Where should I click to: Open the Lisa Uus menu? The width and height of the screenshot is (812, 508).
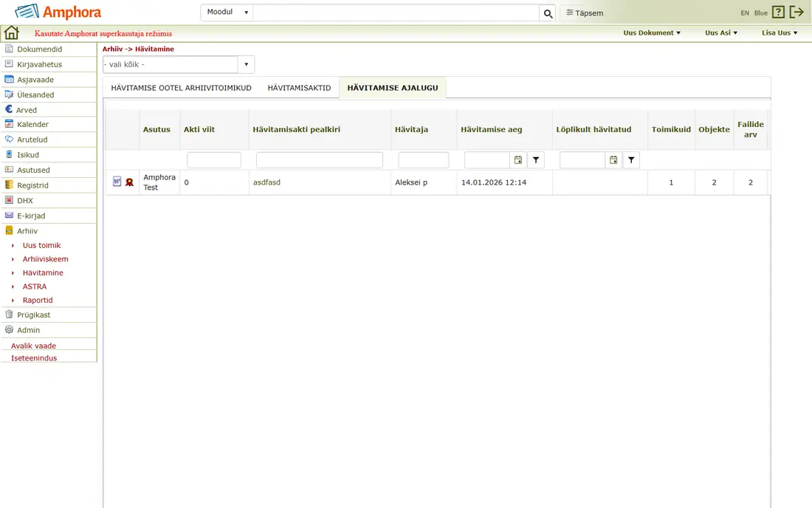780,32
